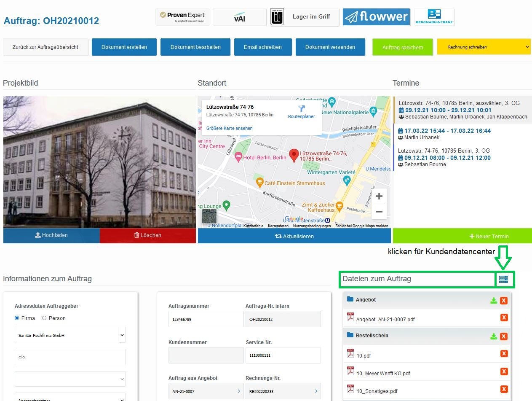
Task: Click the c/o input field
Action: (70, 357)
